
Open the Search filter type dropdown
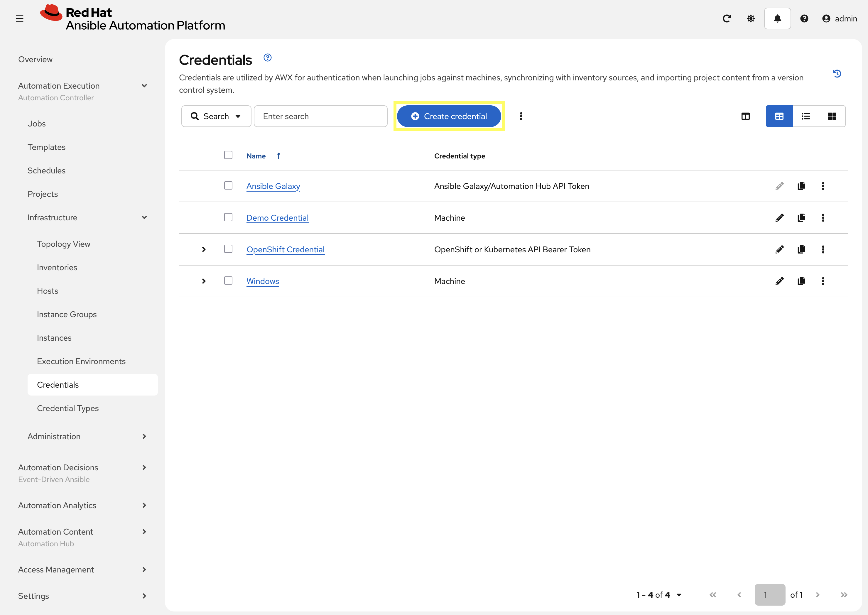tap(216, 116)
